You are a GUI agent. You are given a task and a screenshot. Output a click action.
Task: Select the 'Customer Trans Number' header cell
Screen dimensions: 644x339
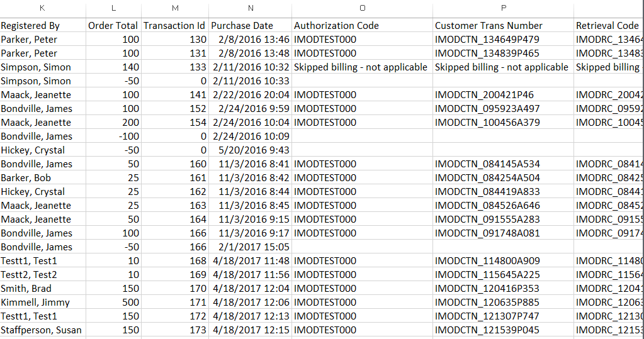489,26
